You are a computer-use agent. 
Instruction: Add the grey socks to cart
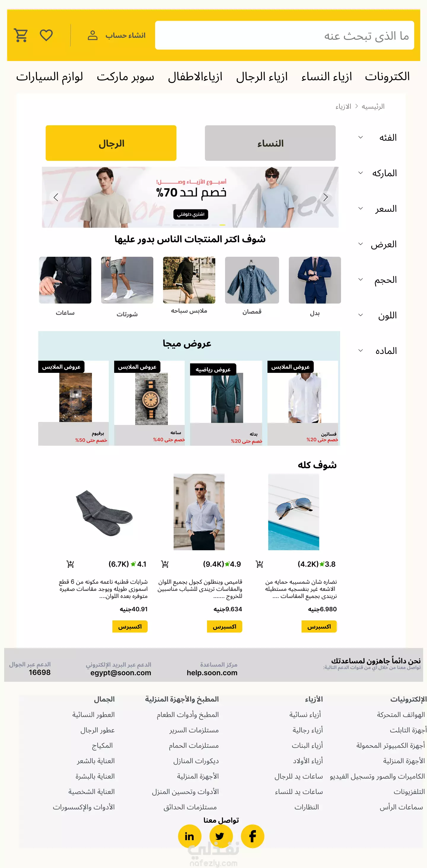[x=70, y=564]
